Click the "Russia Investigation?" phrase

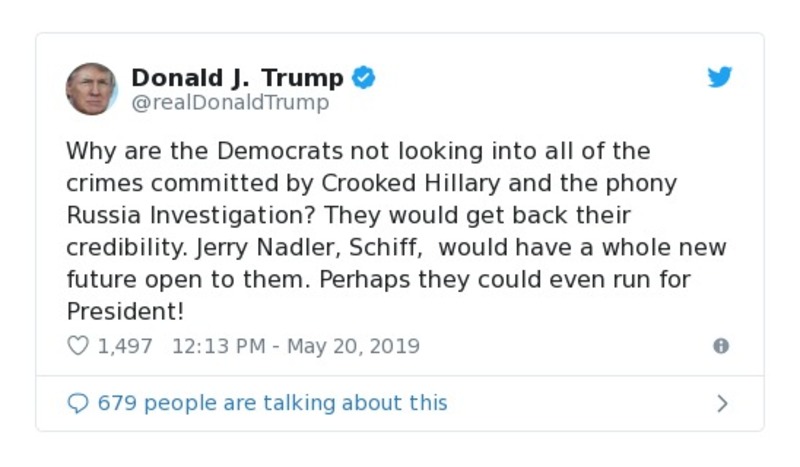192,215
